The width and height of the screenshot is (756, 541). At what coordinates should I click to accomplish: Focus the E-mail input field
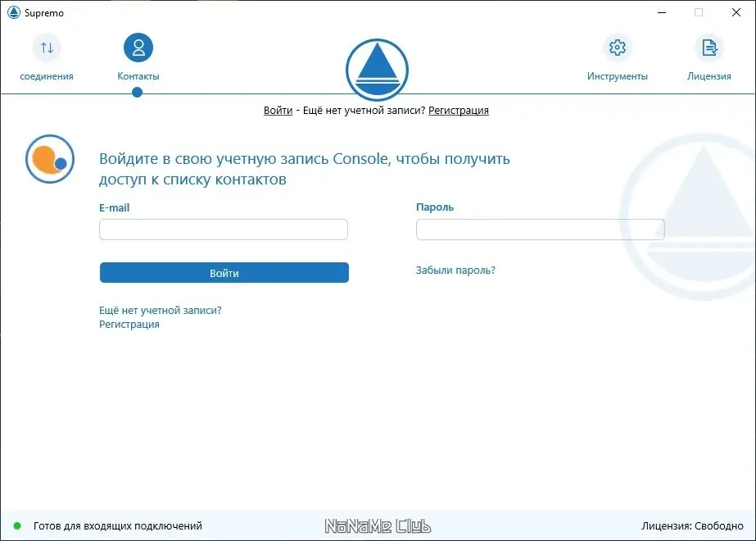224,230
